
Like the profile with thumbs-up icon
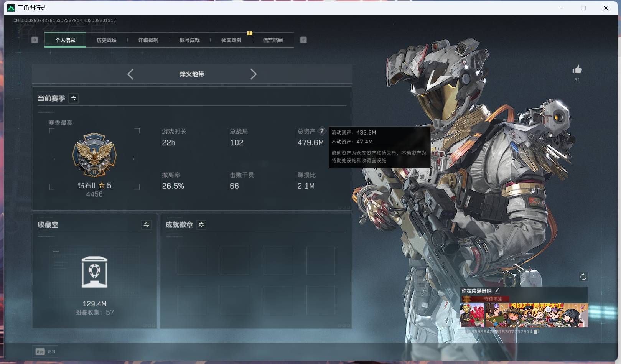coord(577,69)
